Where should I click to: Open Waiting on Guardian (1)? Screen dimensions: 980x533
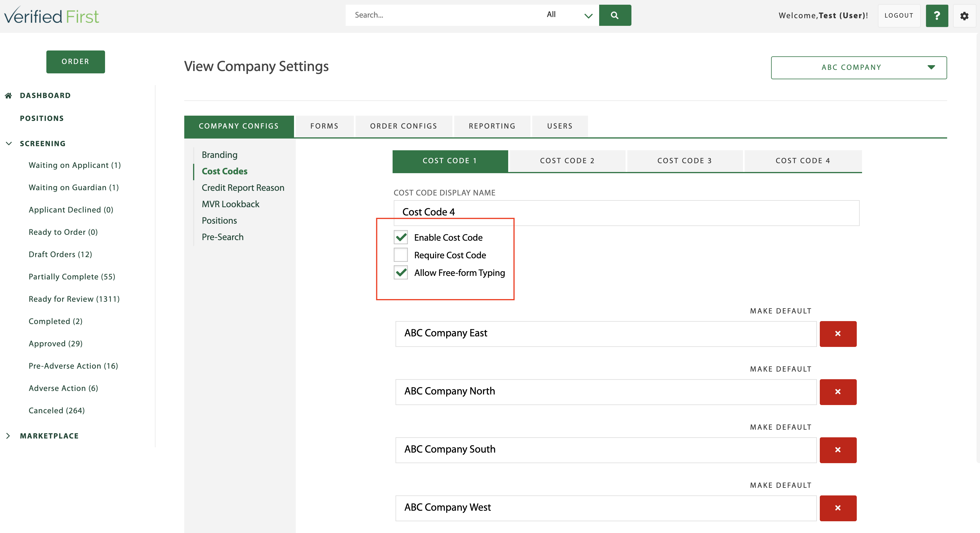point(73,188)
